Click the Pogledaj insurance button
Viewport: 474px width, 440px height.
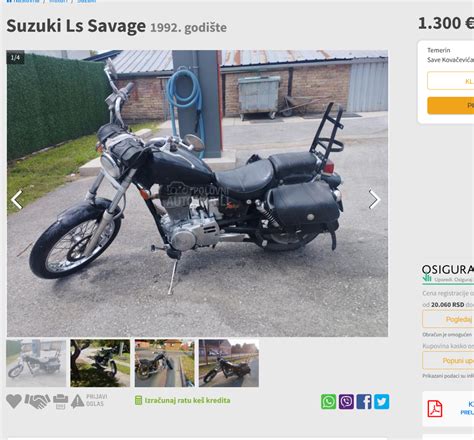pyautogui.click(x=448, y=319)
